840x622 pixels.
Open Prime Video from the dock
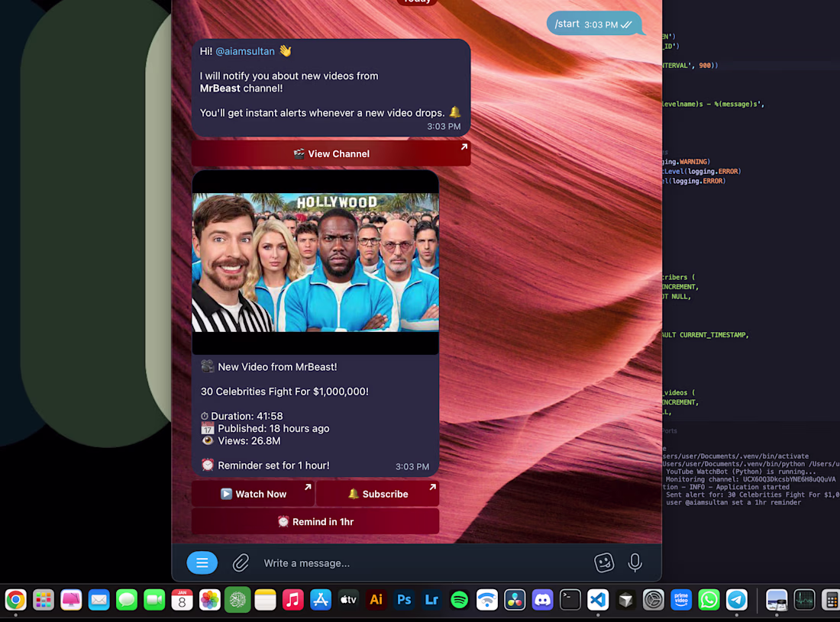[681, 600]
